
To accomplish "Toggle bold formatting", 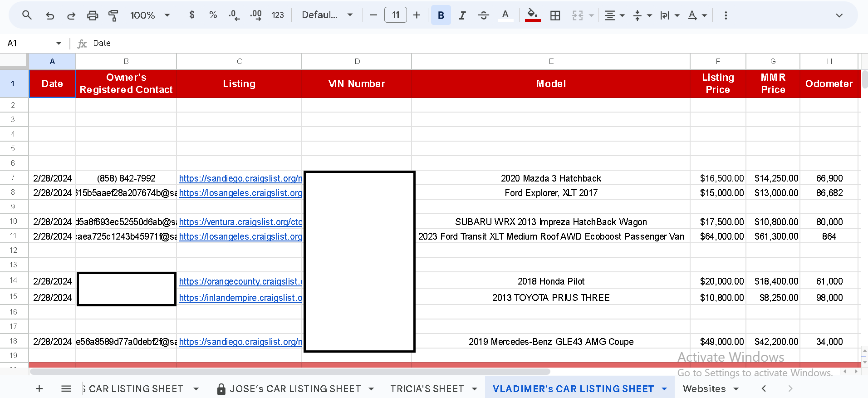I will tap(441, 15).
